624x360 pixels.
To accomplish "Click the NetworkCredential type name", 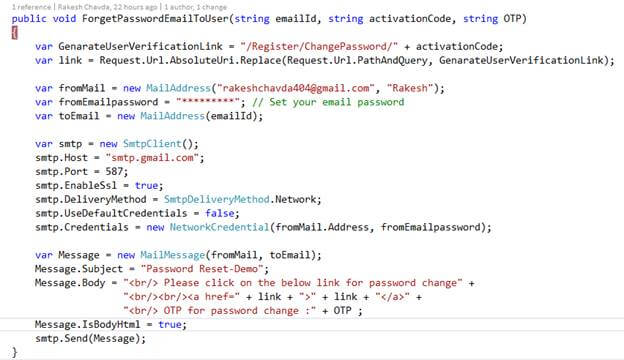I will pos(219,228).
